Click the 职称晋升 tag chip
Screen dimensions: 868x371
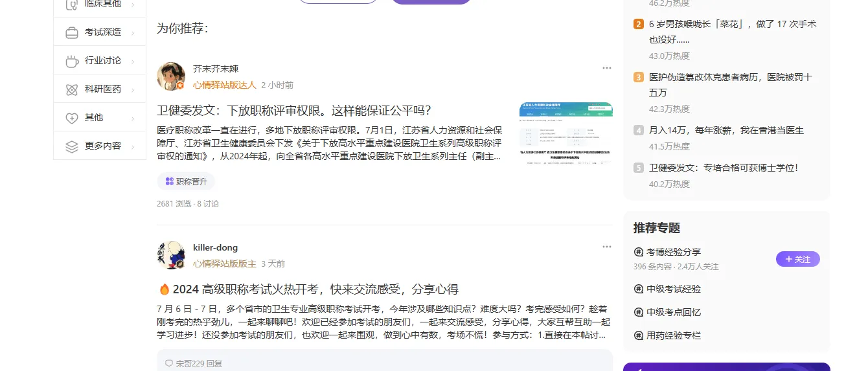point(186,181)
